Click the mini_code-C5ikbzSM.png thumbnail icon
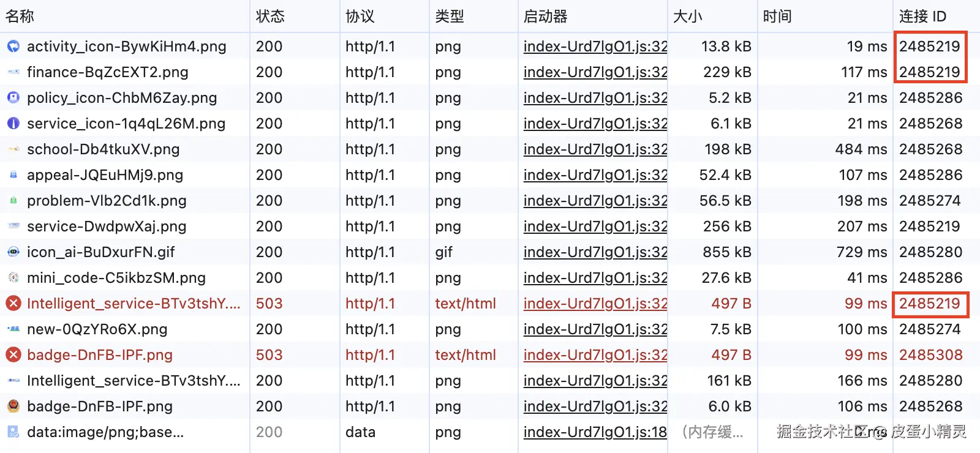980x453 pixels. point(13,277)
